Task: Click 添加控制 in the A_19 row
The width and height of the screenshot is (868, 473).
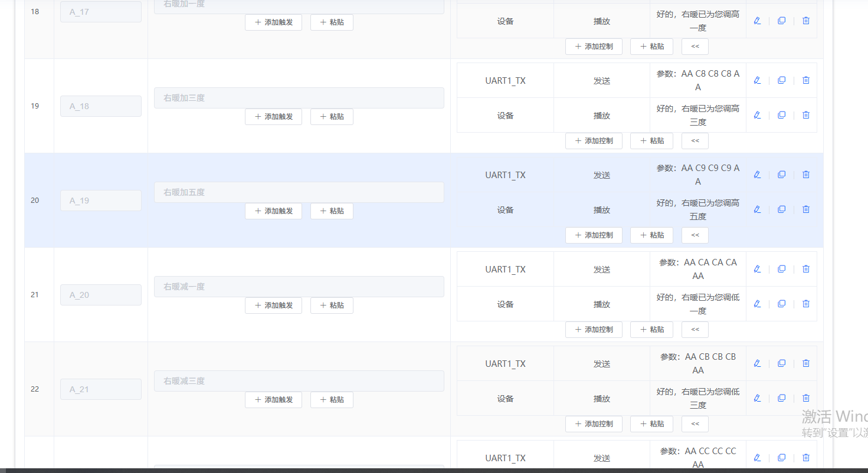Action: coord(594,235)
